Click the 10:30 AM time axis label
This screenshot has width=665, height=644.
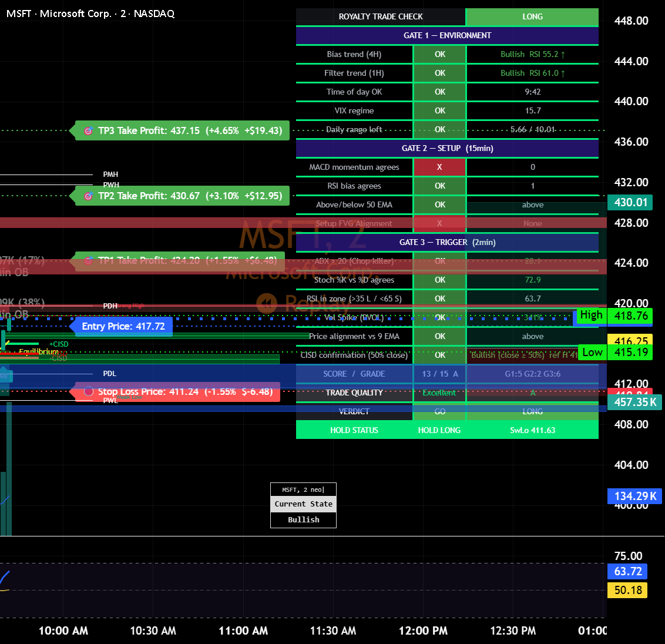(x=153, y=631)
